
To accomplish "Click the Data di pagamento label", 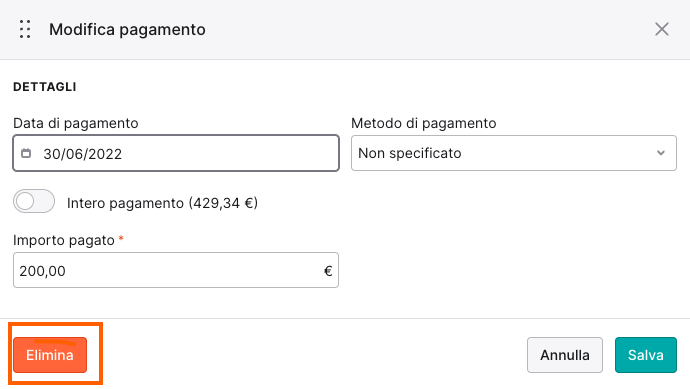I will point(76,123).
